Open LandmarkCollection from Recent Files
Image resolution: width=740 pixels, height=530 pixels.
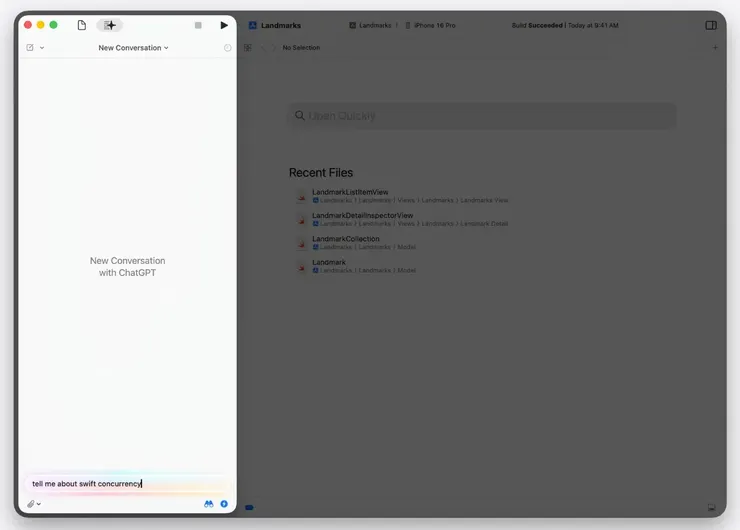[345, 239]
